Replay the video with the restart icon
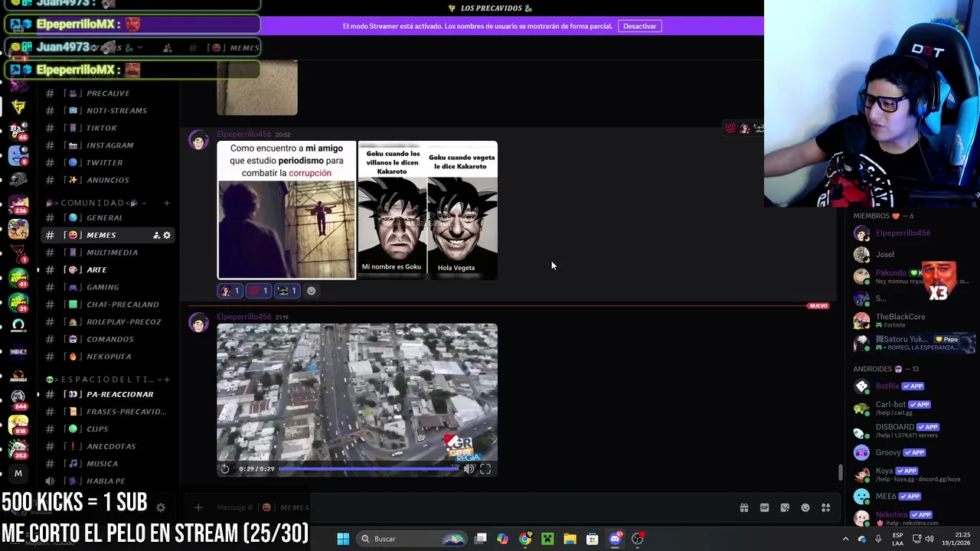The width and height of the screenshot is (980, 551). click(x=225, y=469)
